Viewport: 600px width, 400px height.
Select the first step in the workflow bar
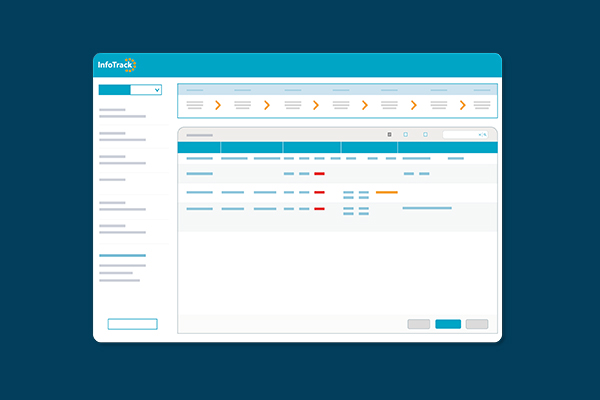coord(195,104)
